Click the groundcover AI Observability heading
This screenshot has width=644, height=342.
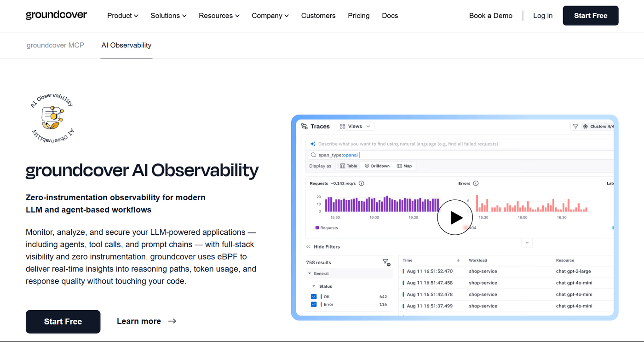142,171
